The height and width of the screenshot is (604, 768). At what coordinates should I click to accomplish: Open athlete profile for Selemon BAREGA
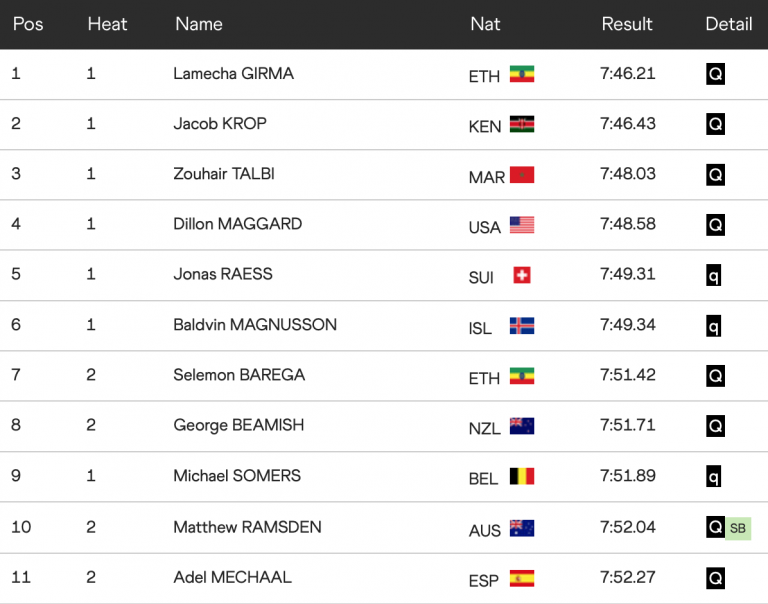(x=239, y=375)
